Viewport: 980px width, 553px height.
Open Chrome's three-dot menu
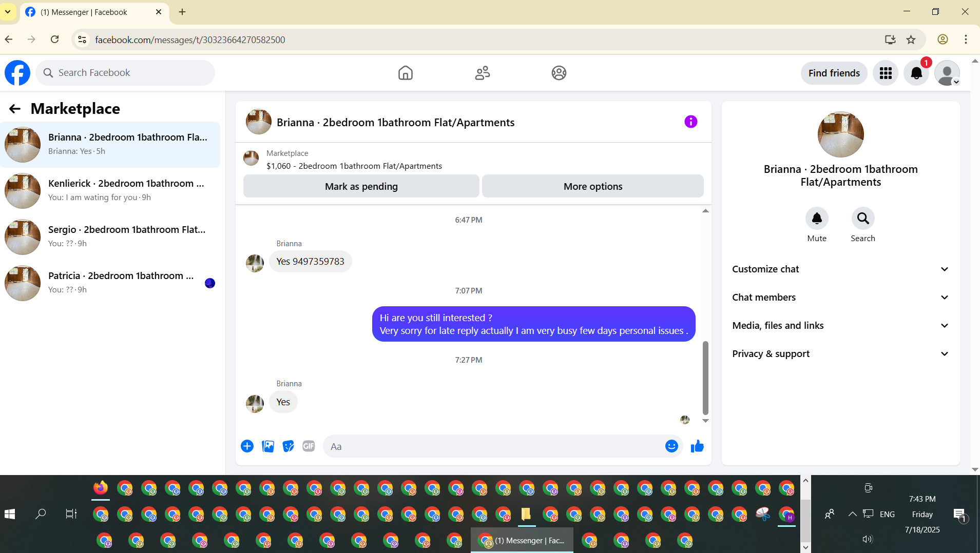(x=966, y=39)
